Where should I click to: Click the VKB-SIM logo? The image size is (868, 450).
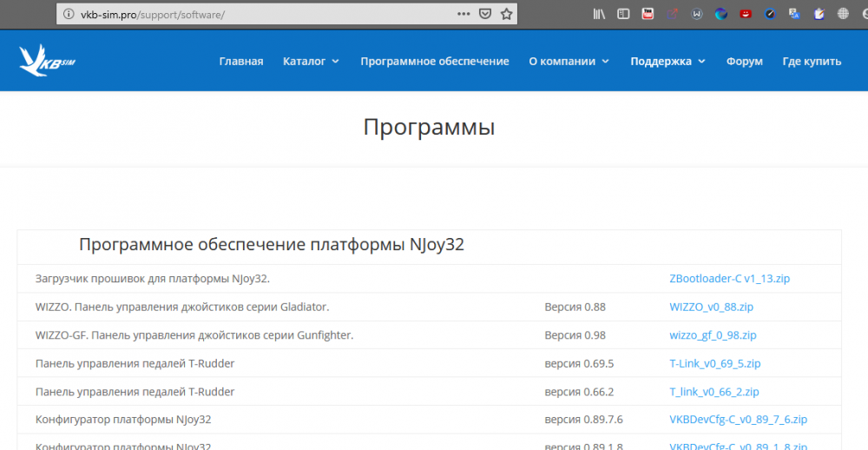(48, 61)
